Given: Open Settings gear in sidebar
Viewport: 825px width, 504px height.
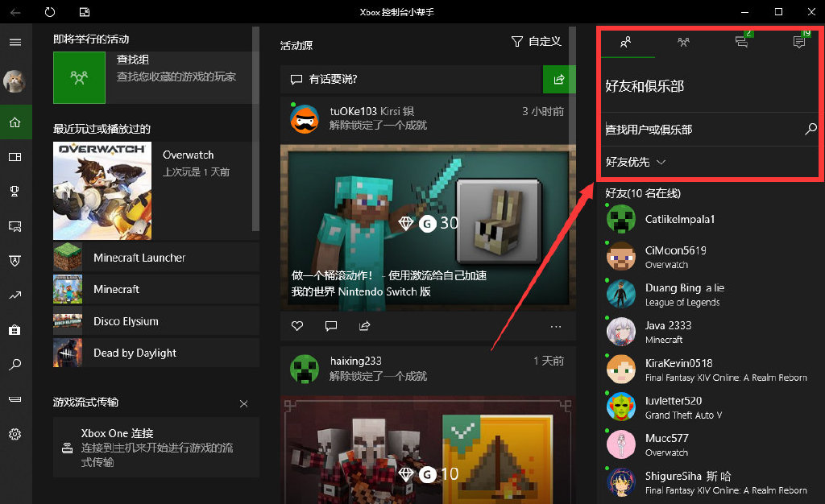Looking at the screenshot, I should (15, 434).
